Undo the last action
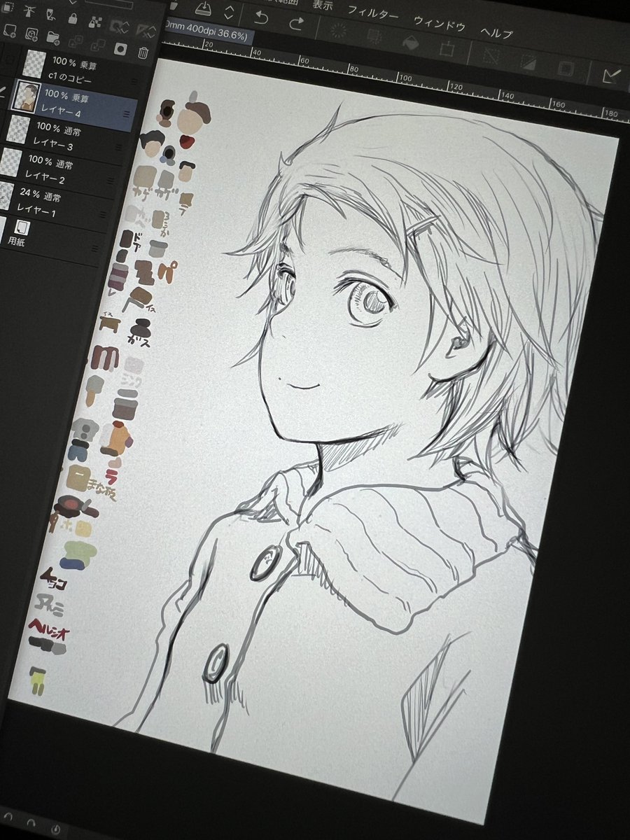630x840 pixels. pos(262,18)
